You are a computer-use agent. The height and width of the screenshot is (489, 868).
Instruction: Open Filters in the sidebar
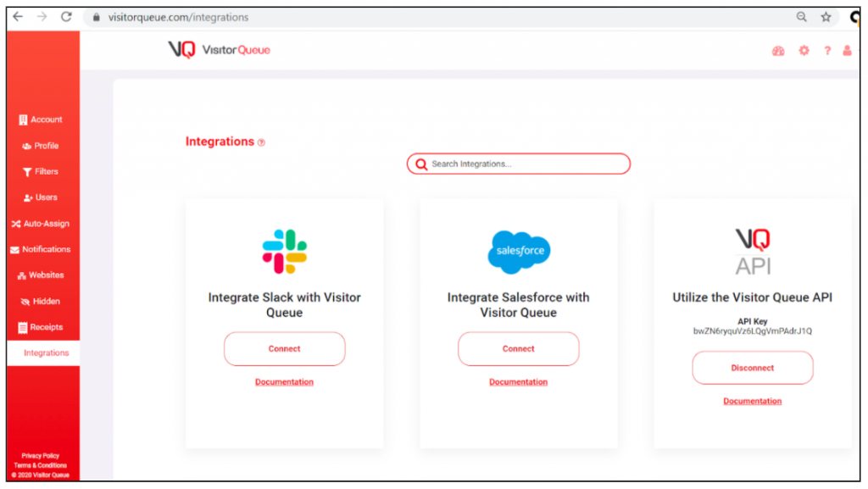point(41,171)
